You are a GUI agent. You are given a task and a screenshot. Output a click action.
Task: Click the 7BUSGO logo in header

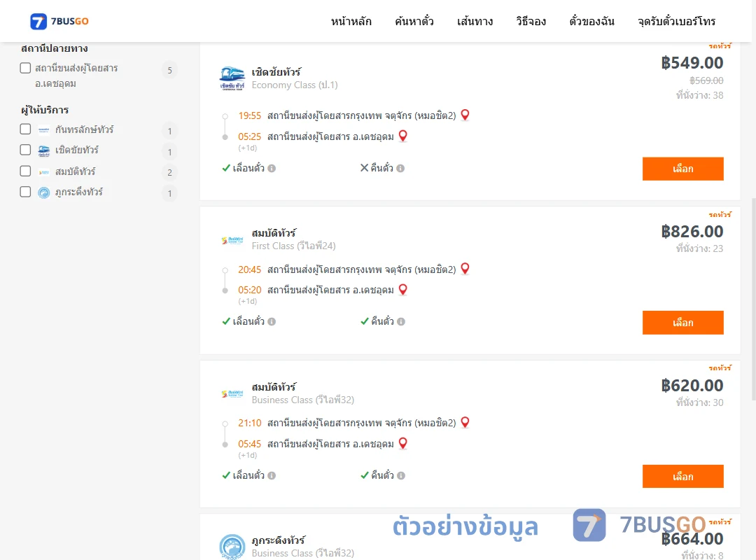pyautogui.click(x=59, y=21)
